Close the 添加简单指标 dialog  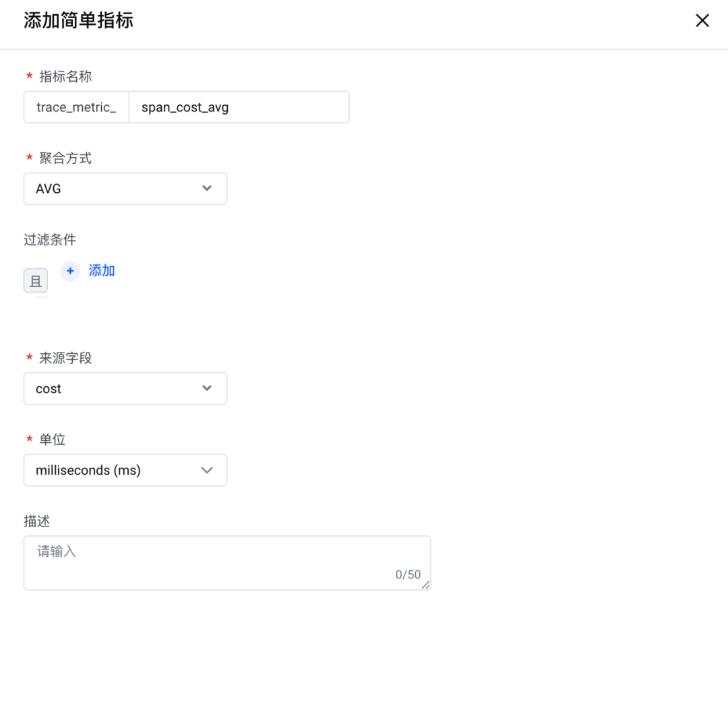point(702,20)
